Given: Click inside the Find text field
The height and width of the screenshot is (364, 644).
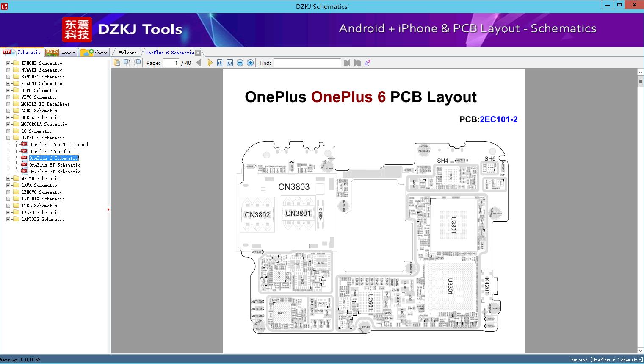Looking at the screenshot, I should pyautogui.click(x=307, y=62).
